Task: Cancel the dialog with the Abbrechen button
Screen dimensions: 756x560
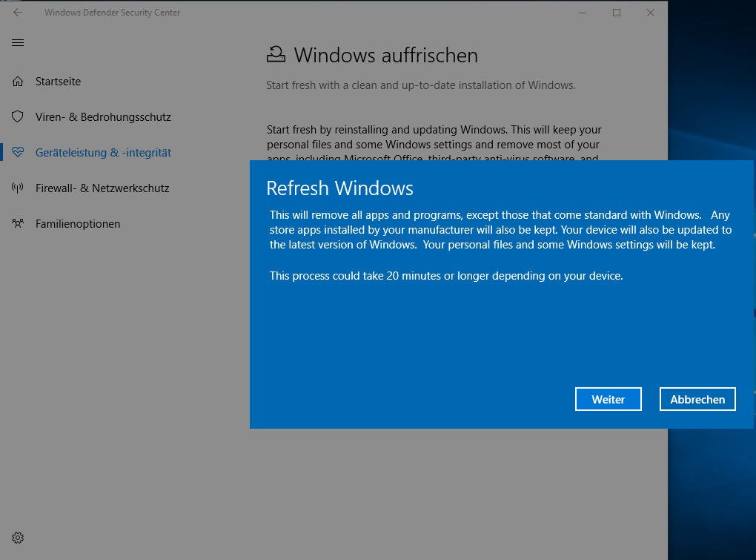Action: pyautogui.click(x=697, y=399)
